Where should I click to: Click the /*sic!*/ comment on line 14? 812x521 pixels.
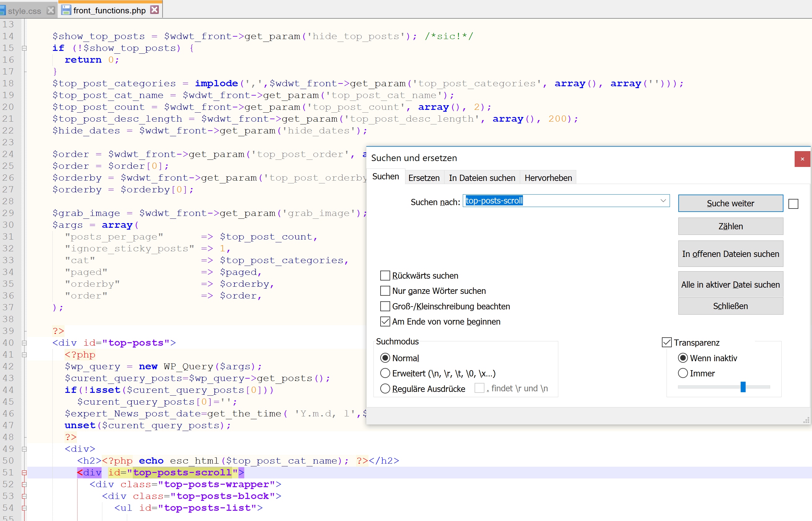[x=449, y=36]
